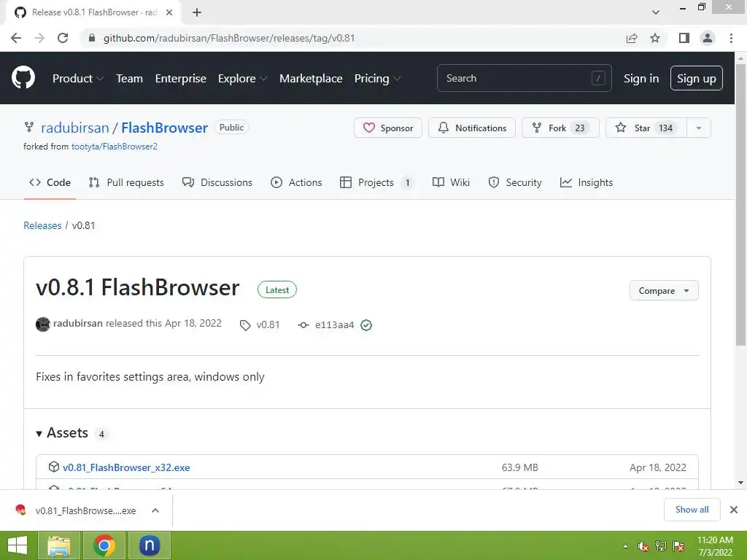Open the Star list dropdown arrow
Screen dimensions: 747x560
pos(698,128)
